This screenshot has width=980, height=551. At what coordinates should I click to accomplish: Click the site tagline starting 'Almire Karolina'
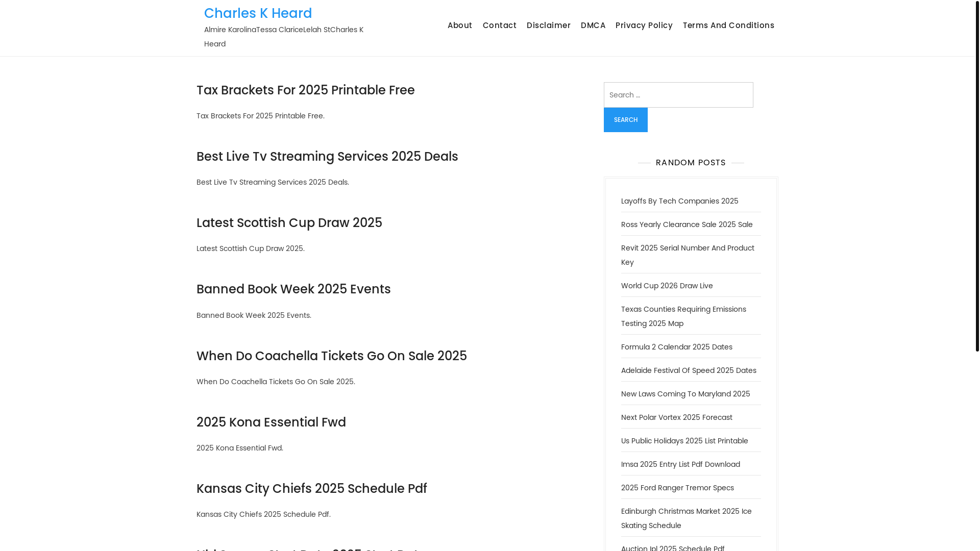pos(284,37)
